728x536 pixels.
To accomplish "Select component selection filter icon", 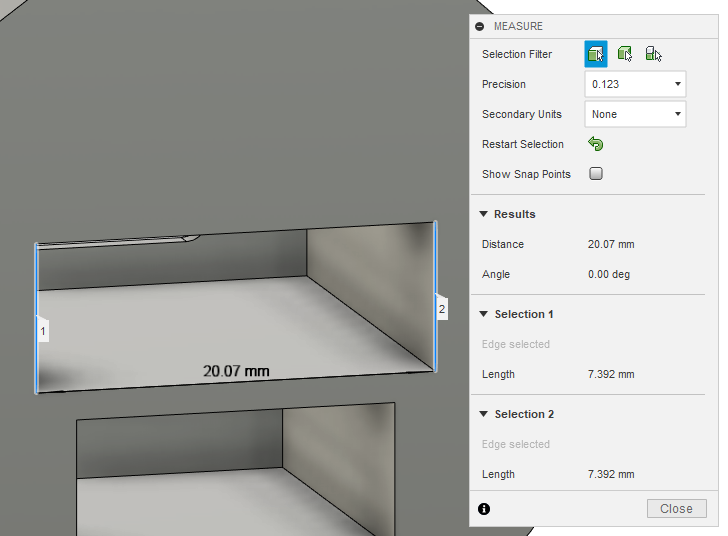I will [x=653, y=54].
